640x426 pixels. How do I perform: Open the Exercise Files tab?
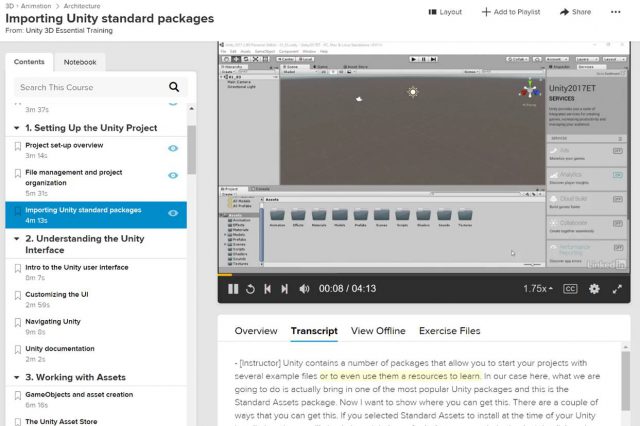tap(449, 331)
